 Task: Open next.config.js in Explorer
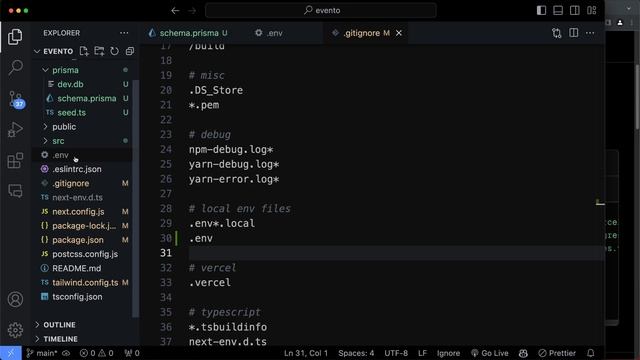click(x=78, y=211)
